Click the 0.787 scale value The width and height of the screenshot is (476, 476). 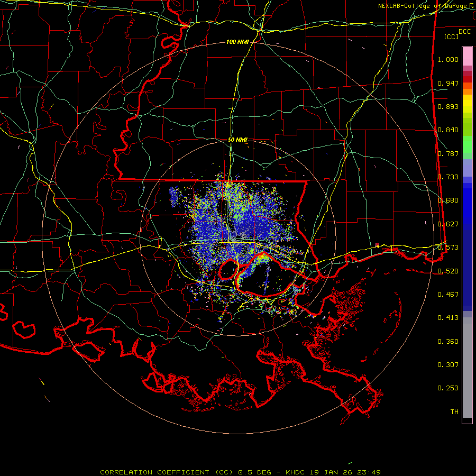click(448, 153)
